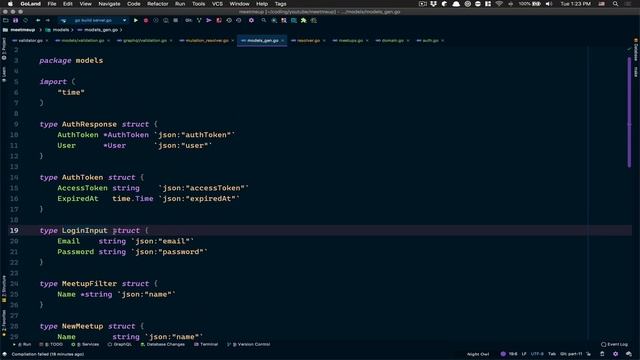
Task: Click the Open folder icon in toolbar
Action: point(6,20)
